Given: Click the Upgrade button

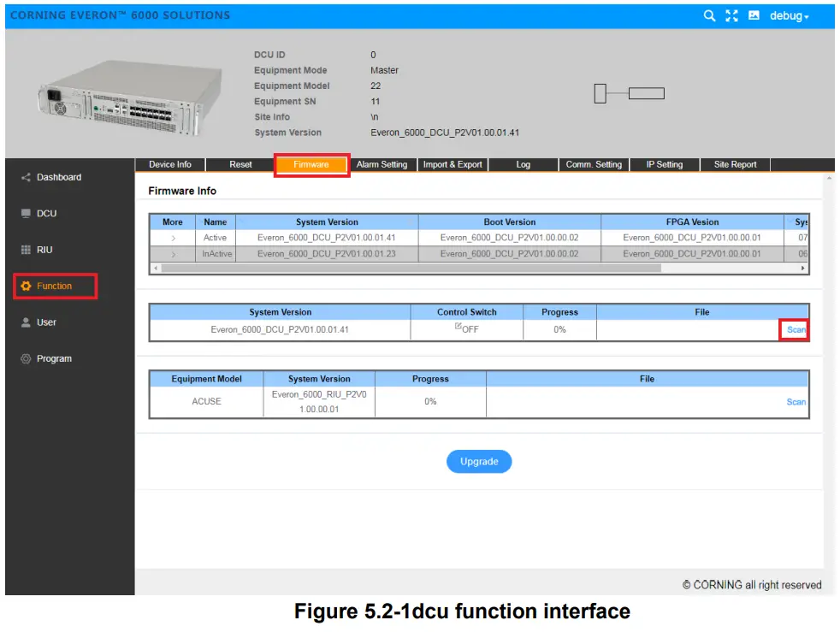Looking at the screenshot, I should 479,462.
